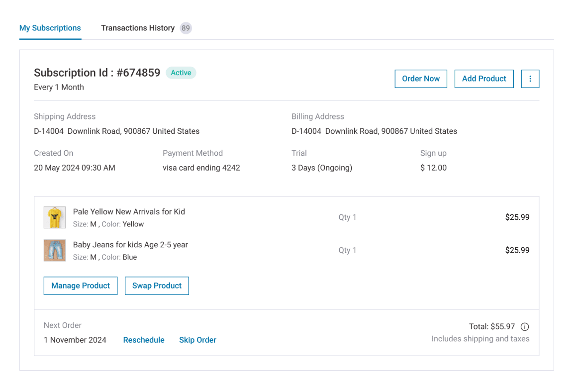Click the Active status badge

[x=181, y=73]
